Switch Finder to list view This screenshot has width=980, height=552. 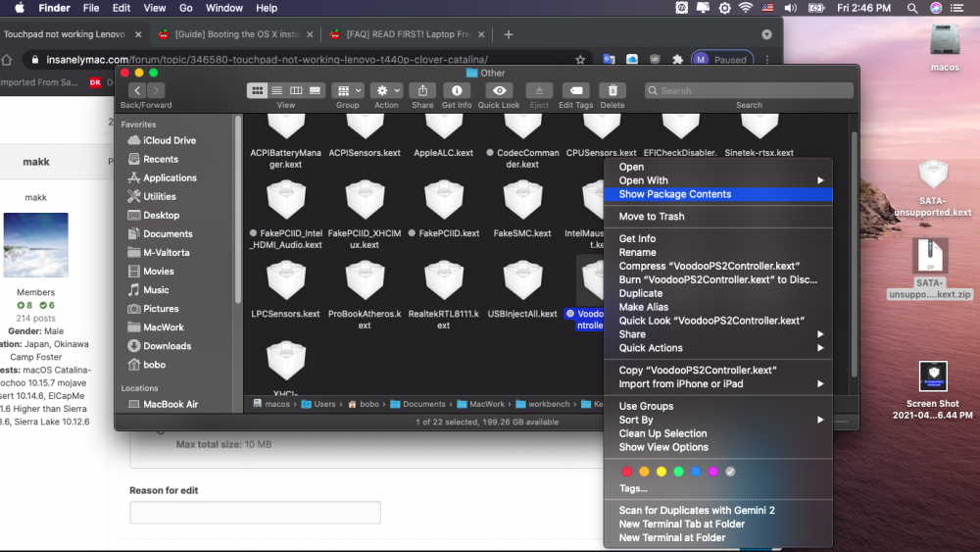(277, 90)
